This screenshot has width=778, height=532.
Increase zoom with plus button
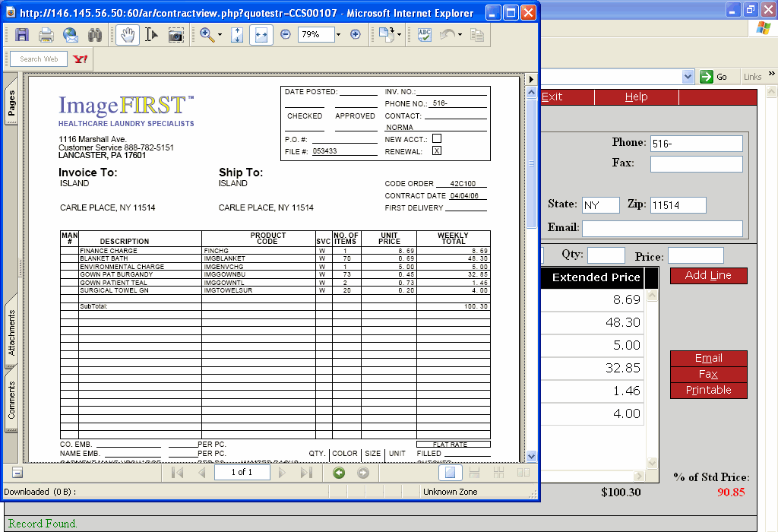356,34
